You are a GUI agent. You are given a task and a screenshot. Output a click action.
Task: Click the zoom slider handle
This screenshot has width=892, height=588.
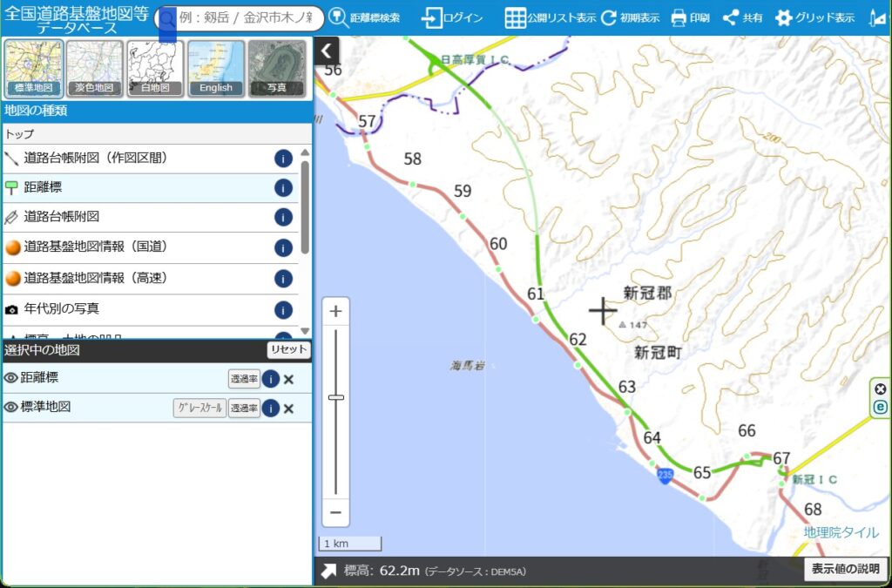click(335, 397)
